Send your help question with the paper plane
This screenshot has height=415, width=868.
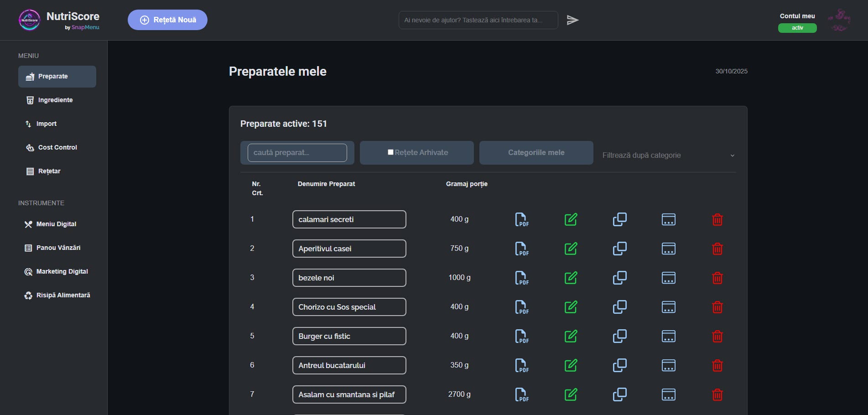(573, 20)
